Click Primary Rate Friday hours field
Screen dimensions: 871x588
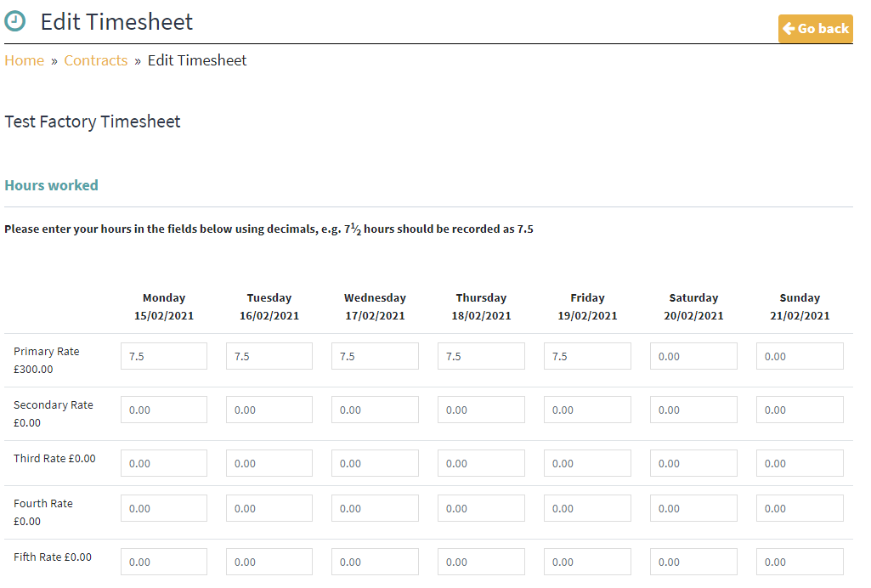point(587,356)
